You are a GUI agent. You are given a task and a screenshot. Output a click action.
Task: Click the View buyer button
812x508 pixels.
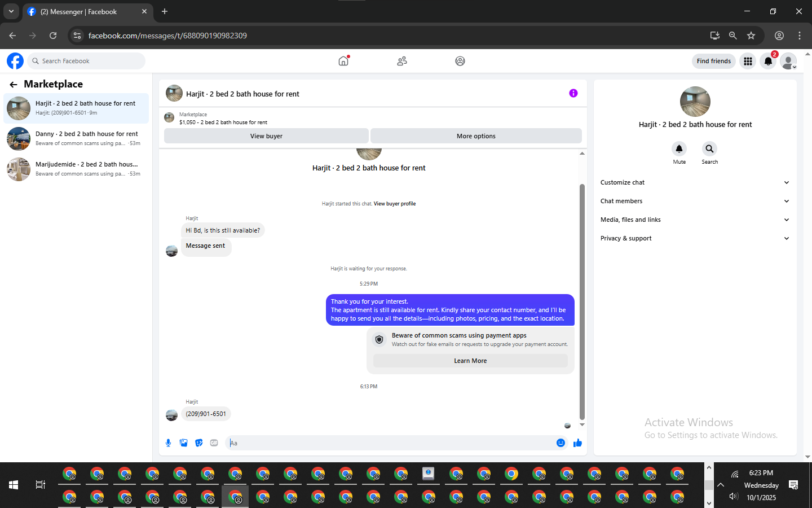point(266,136)
